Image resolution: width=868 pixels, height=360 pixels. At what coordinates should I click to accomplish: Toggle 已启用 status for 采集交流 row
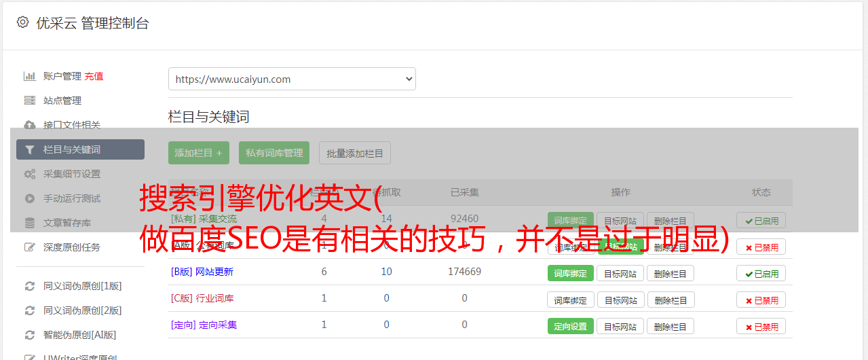(761, 220)
